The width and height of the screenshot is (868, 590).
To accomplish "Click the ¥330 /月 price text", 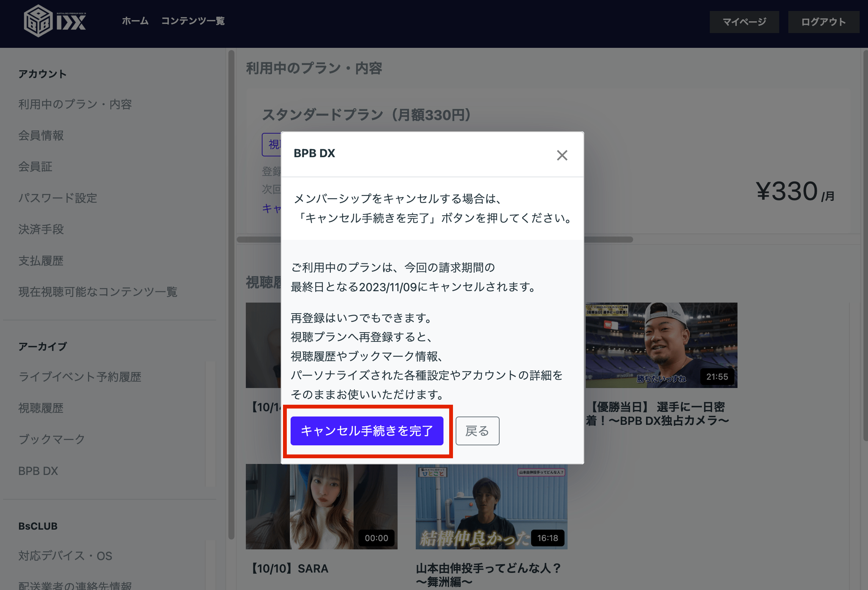I will [x=795, y=191].
